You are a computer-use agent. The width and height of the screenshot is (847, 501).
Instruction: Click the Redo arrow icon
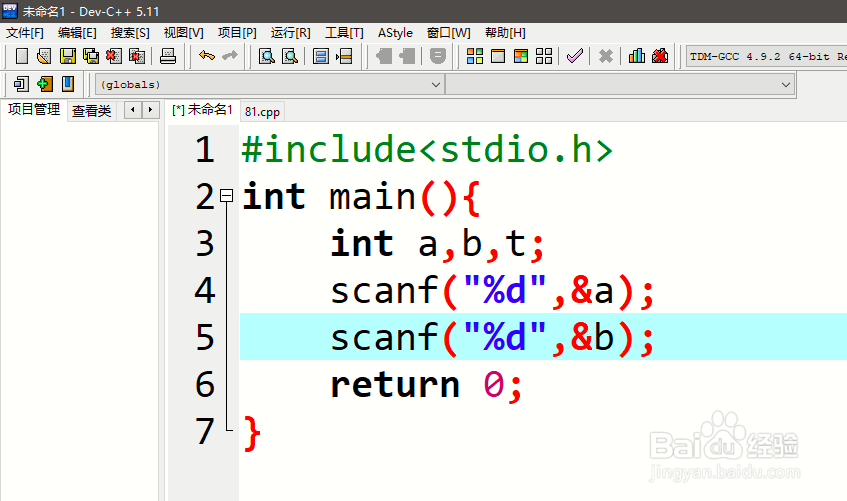tap(230, 56)
